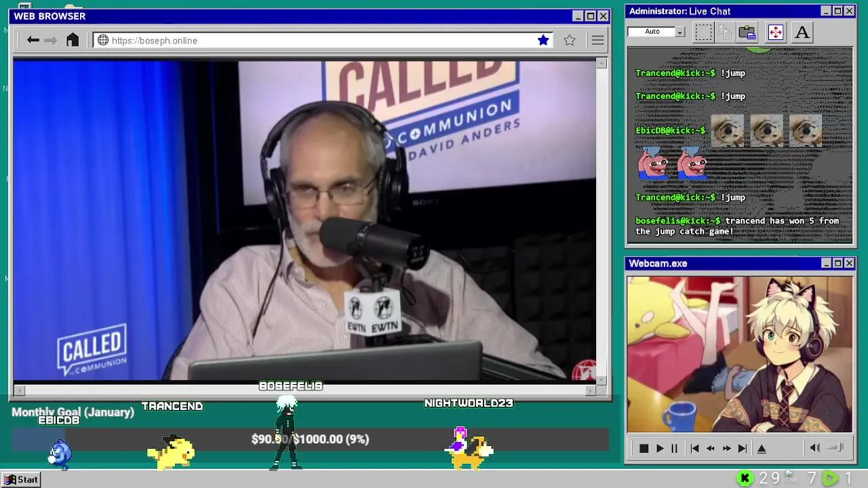Image resolution: width=868 pixels, height=488 pixels.
Task: Click the WEB BROWSER title bar text
Action: click(50, 16)
